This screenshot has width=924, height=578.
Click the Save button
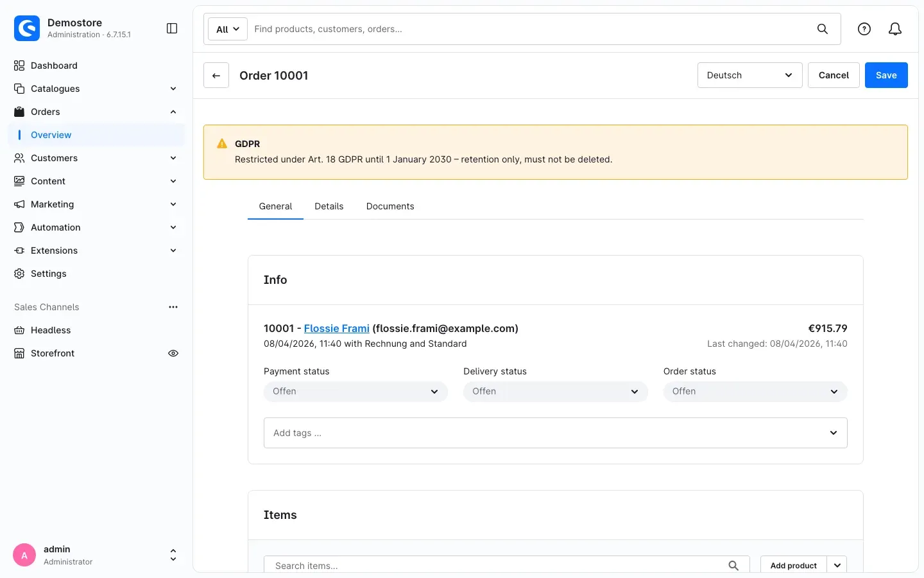point(886,75)
